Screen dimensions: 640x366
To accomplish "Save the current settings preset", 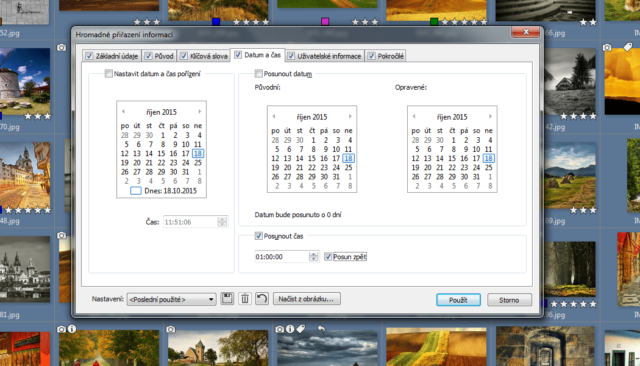I will (x=227, y=299).
